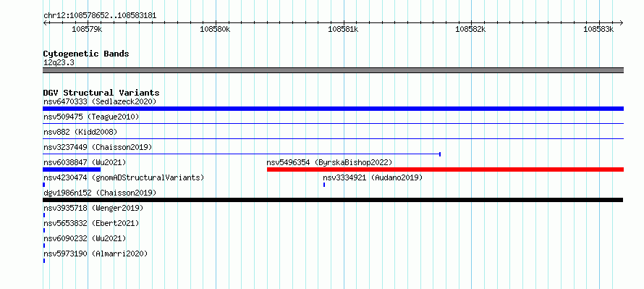Open nsv5496354 (ByrskaBishop2022) label
644x289 pixels.
[329, 162]
